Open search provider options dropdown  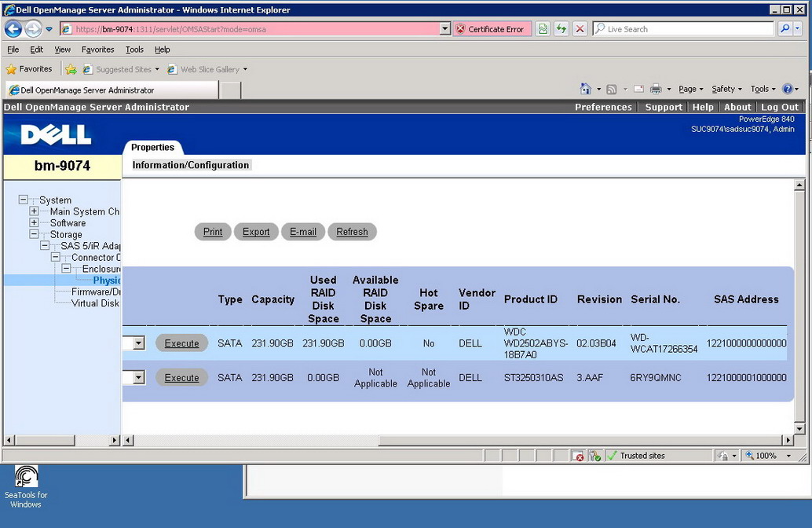pyautogui.click(x=798, y=29)
